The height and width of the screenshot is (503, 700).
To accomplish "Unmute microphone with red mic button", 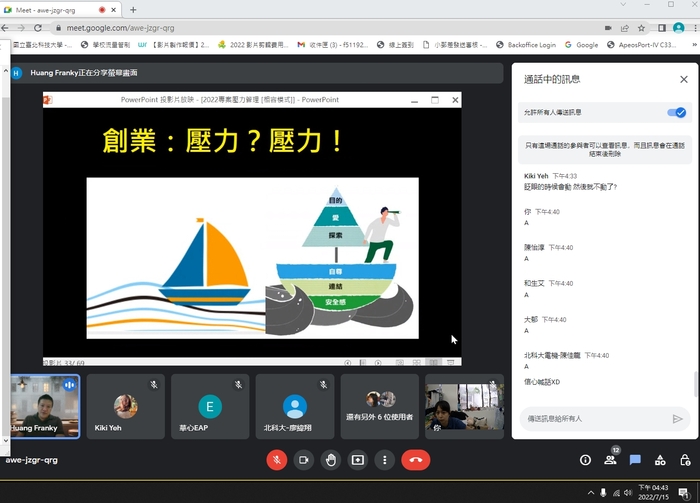I will tap(277, 460).
